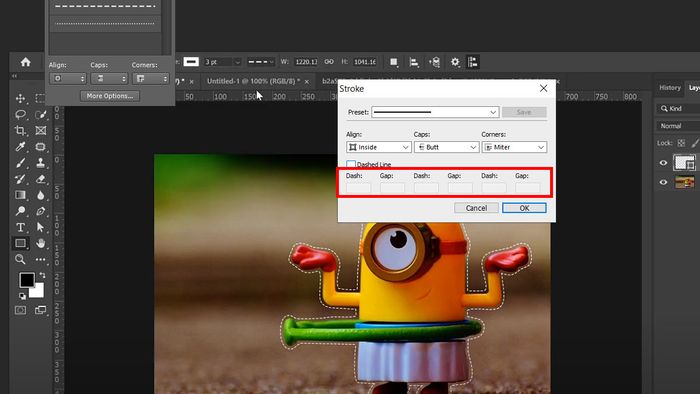
Task: Open path alignment options
Action: coord(414,62)
